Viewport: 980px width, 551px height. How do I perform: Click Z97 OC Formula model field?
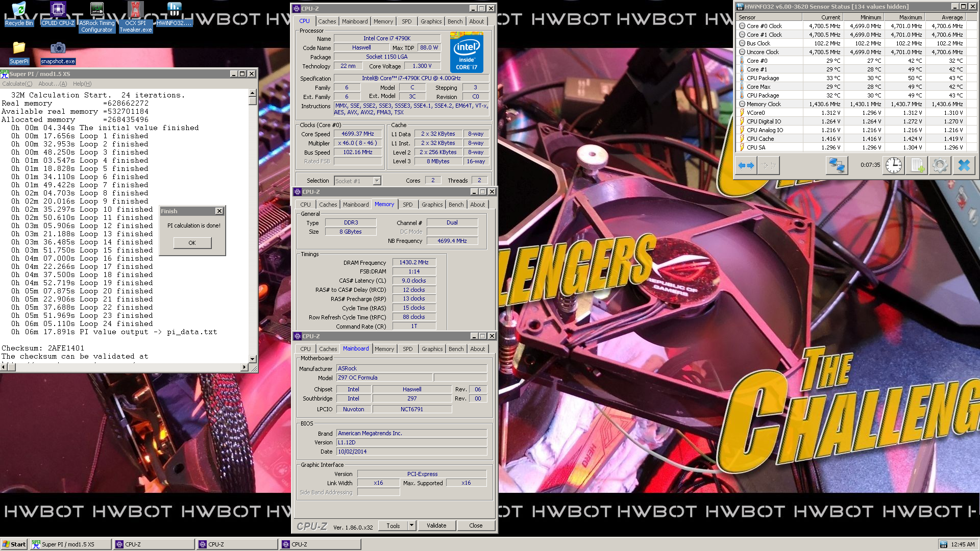pos(384,378)
